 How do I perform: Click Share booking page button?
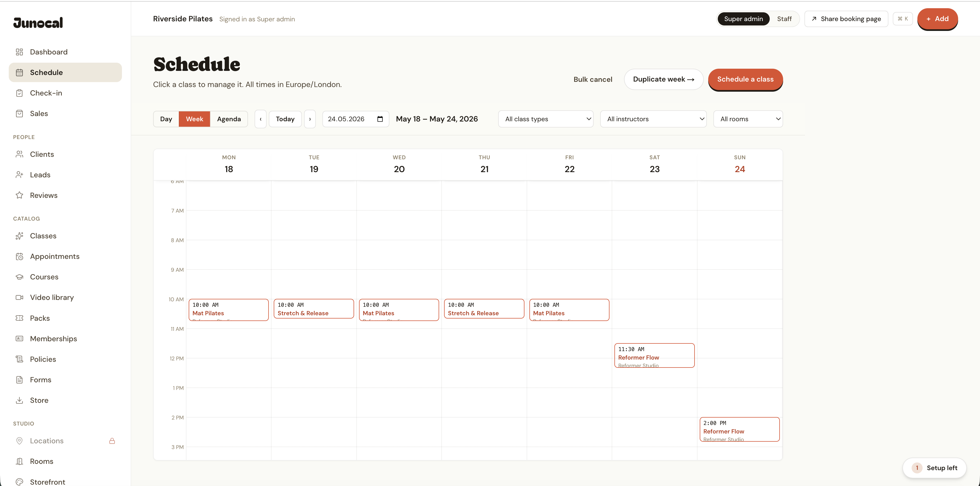846,19
